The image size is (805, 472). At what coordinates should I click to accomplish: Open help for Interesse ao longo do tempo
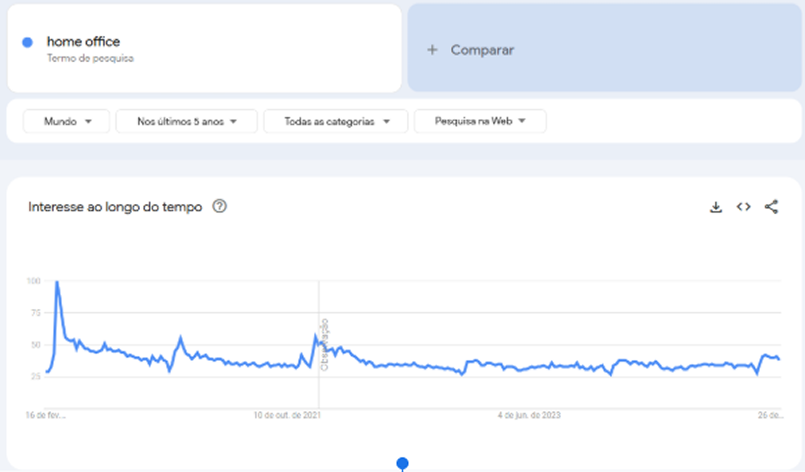click(x=220, y=207)
